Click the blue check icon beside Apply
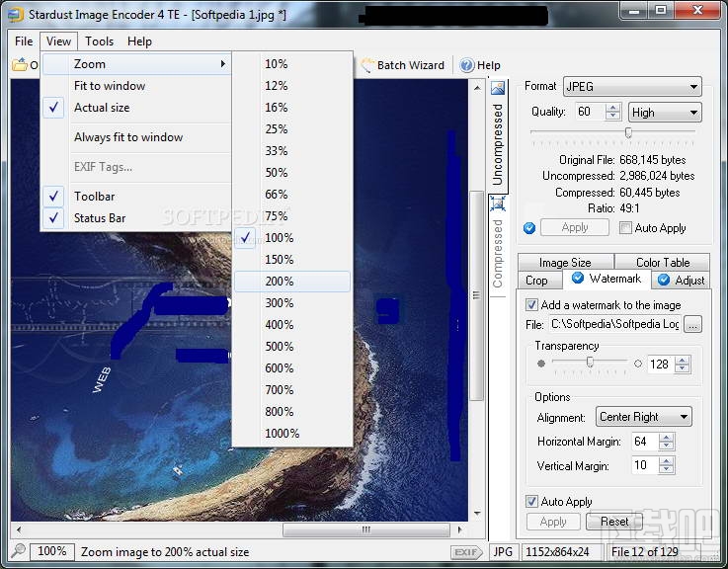The image size is (728, 569). [529, 228]
